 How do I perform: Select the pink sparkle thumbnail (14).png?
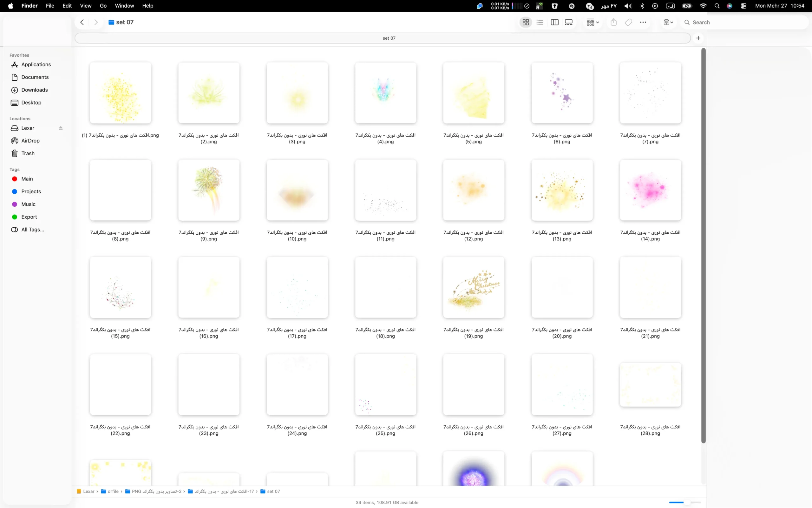pos(650,190)
